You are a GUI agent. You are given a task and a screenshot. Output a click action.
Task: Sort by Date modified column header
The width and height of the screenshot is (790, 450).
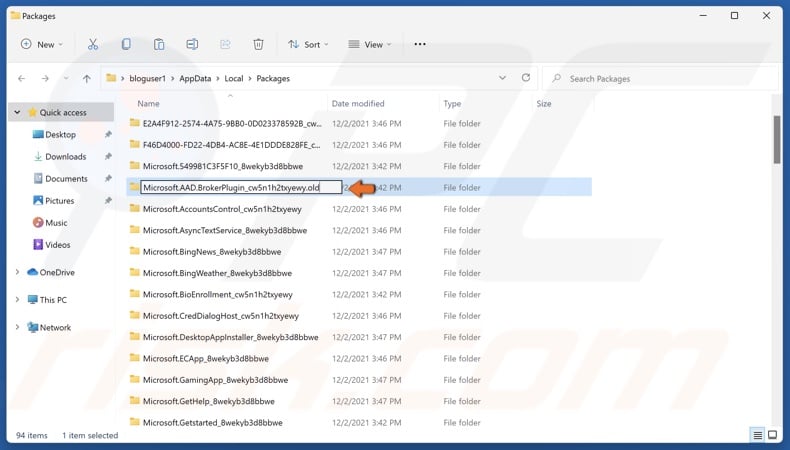(358, 103)
